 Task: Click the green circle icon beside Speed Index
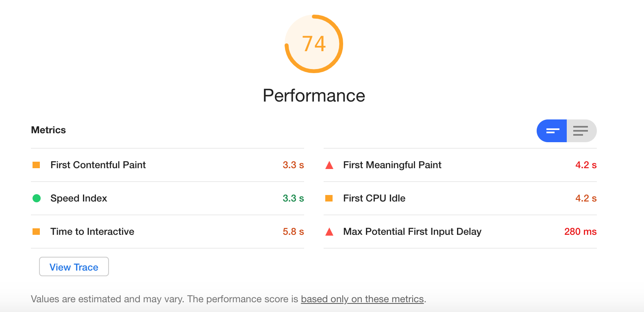click(x=36, y=198)
